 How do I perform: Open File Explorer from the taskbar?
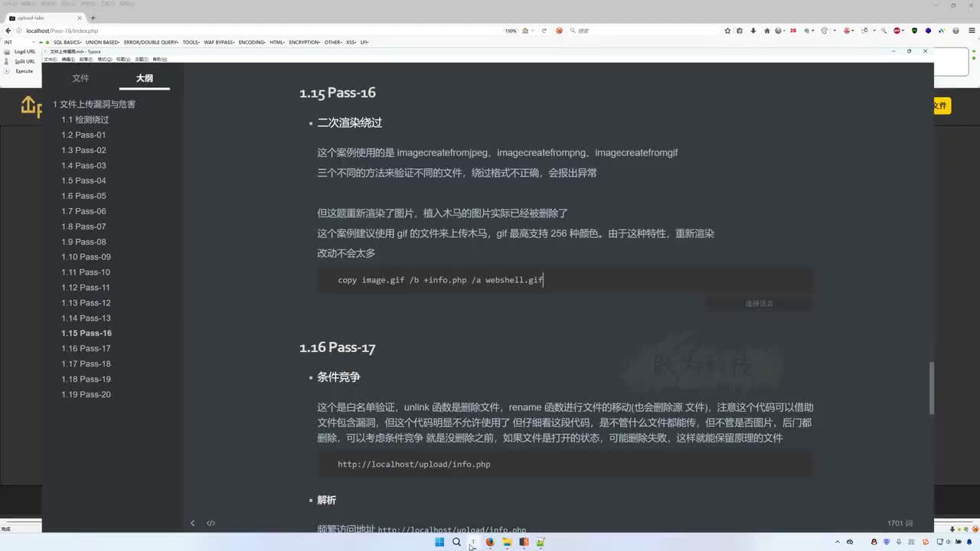(507, 542)
